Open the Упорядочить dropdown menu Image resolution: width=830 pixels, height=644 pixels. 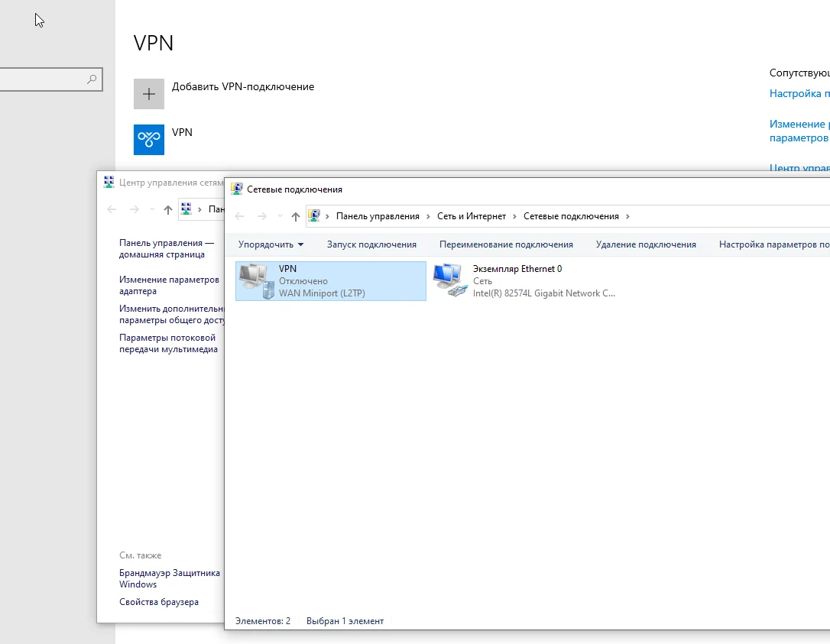271,244
